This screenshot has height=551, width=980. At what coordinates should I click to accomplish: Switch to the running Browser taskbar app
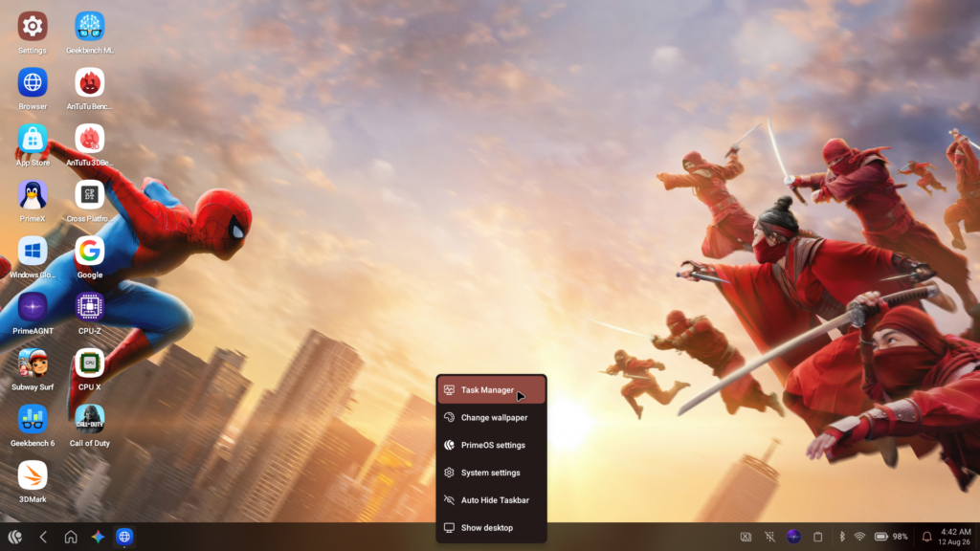click(124, 537)
